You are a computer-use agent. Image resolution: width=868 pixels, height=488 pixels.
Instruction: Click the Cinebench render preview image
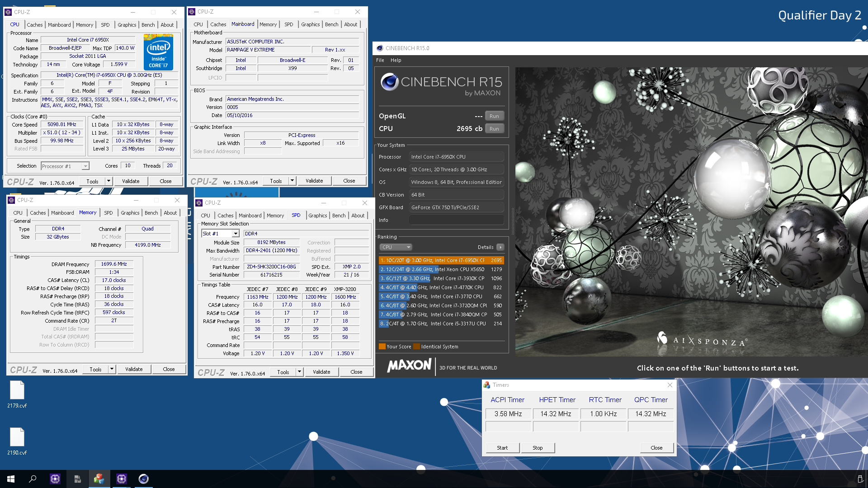[691, 212]
